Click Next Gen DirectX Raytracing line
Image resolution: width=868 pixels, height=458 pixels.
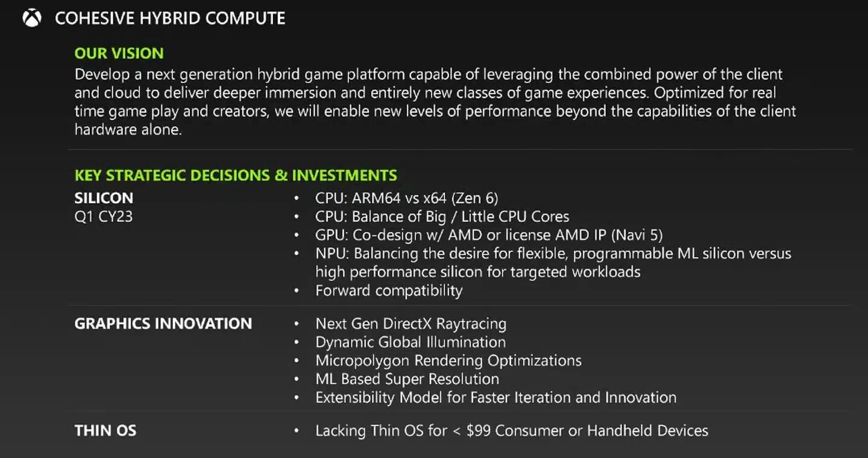(411, 324)
